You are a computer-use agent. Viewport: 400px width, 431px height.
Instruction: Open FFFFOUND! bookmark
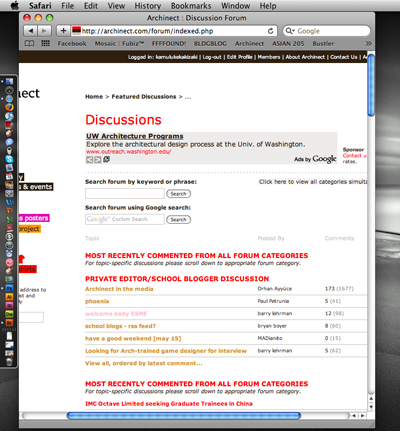pyautogui.click(x=169, y=43)
